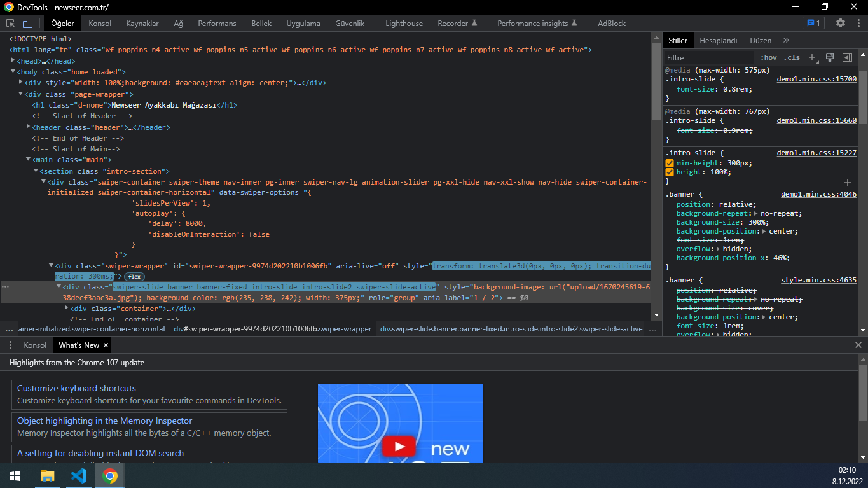868x488 pixels.
Task: Open the issues counter badge
Action: 813,23
